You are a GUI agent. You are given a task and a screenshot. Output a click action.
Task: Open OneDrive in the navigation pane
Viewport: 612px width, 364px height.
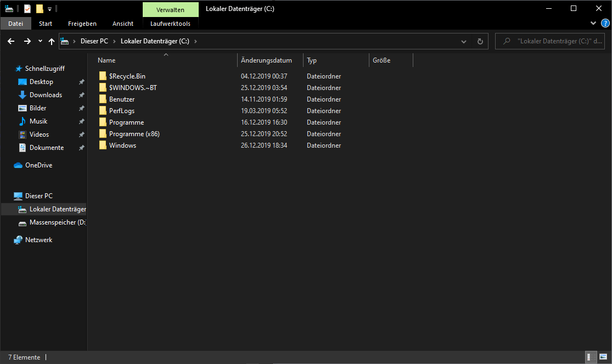click(x=38, y=165)
